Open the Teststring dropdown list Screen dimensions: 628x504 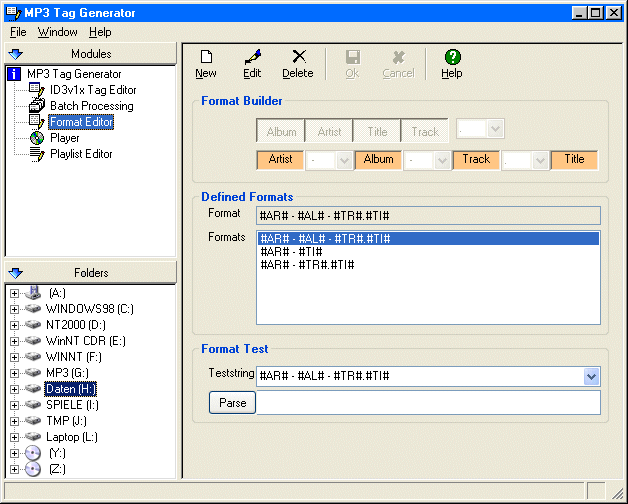click(591, 376)
